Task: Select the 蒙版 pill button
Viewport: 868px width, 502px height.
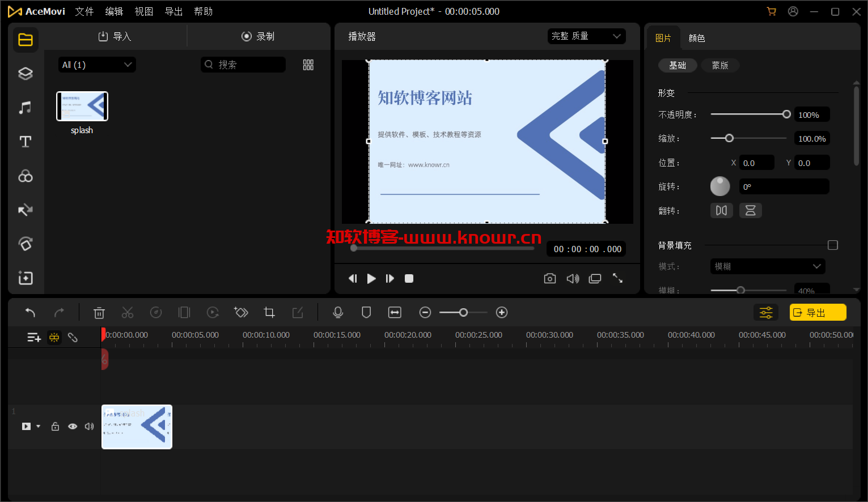Action: click(x=720, y=65)
